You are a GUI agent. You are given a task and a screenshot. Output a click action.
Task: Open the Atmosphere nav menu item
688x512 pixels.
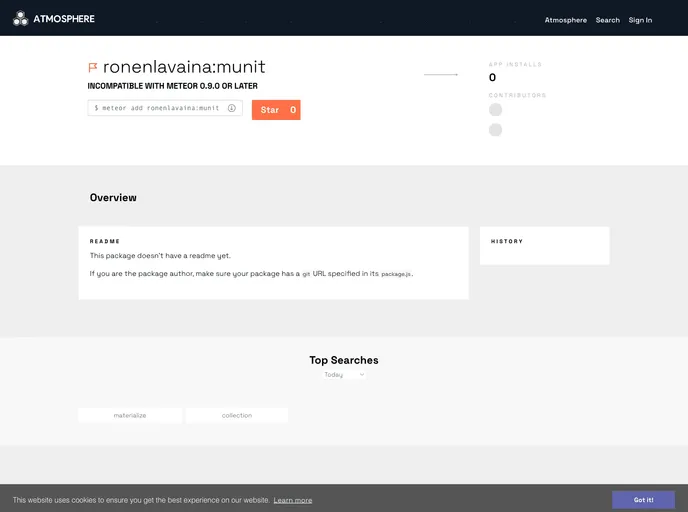click(566, 20)
